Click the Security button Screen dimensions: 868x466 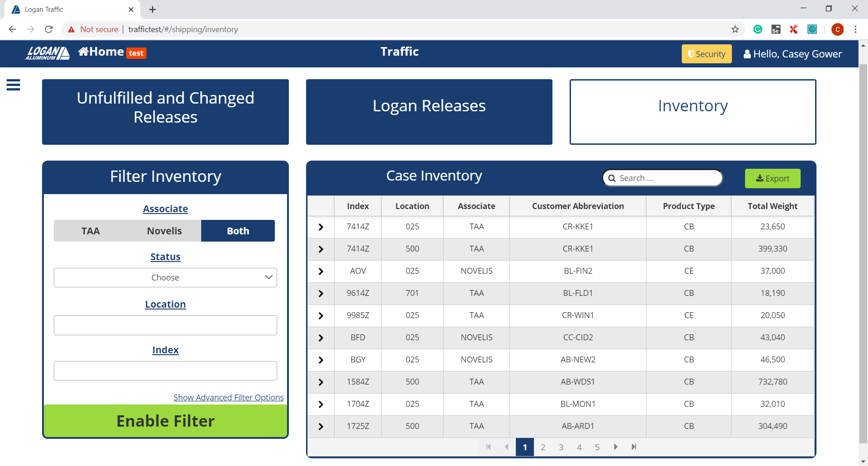tap(707, 54)
